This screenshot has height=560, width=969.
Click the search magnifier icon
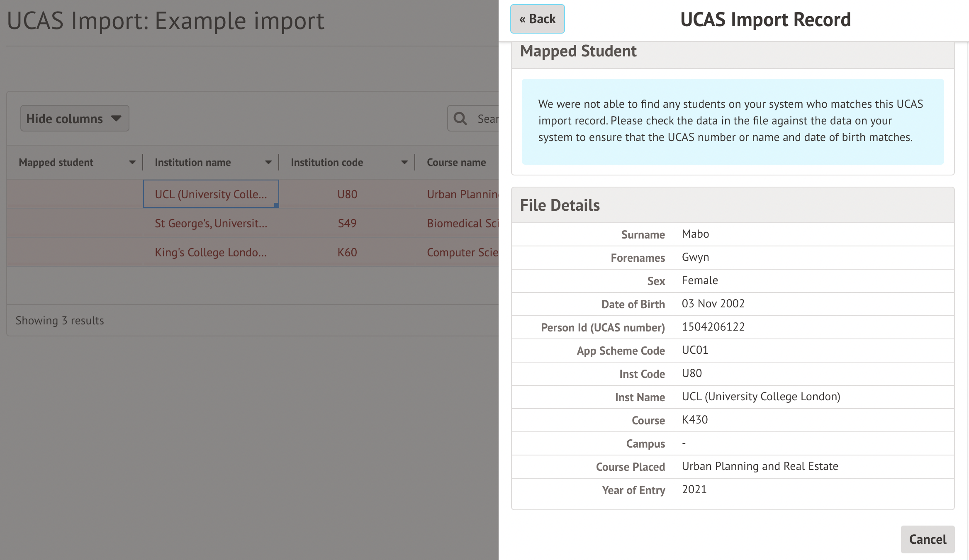tap(460, 119)
